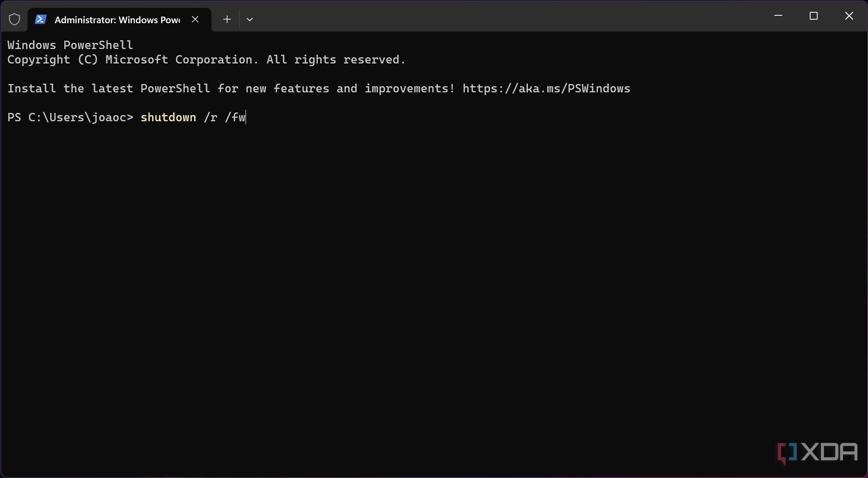Click the PS C:\Users\joaoc> prompt text
868x478 pixels.
click(x=70, y=117)
